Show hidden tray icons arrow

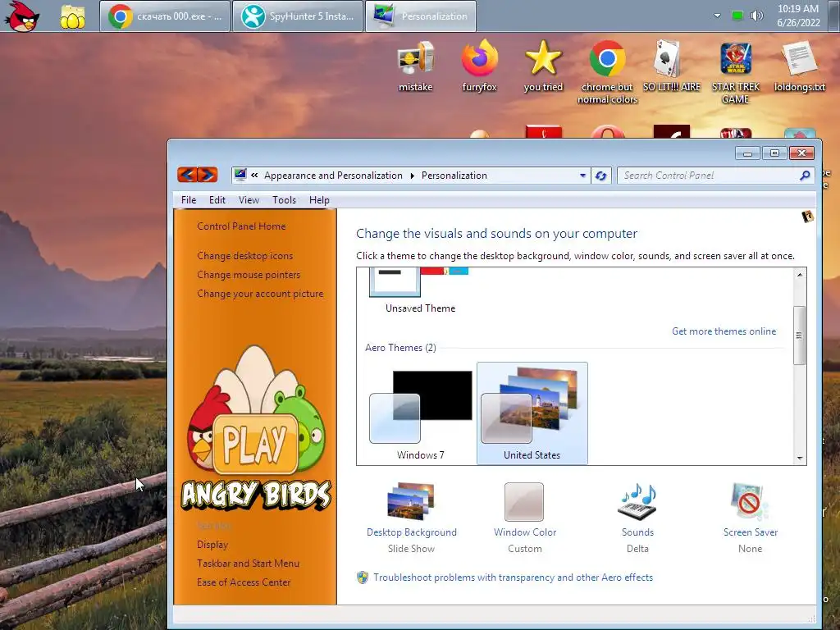tap(717, 16)
